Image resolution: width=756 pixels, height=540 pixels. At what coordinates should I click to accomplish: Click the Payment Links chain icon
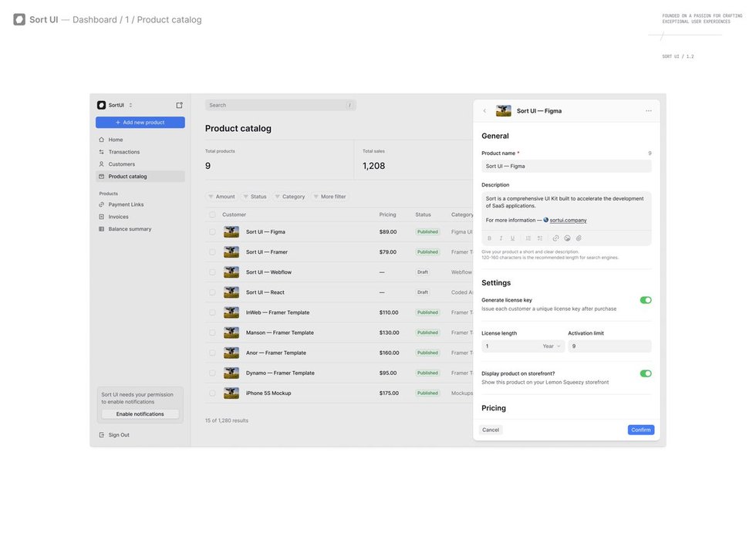tap(101, 204)
